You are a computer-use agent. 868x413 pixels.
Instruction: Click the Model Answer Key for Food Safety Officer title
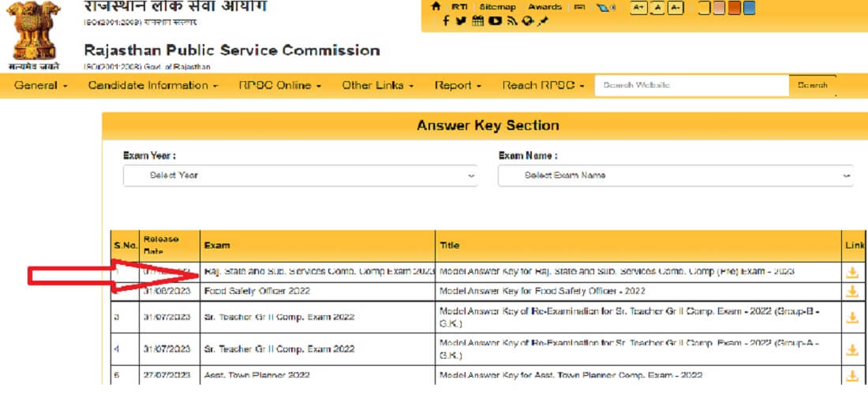(x=542, y=292)
